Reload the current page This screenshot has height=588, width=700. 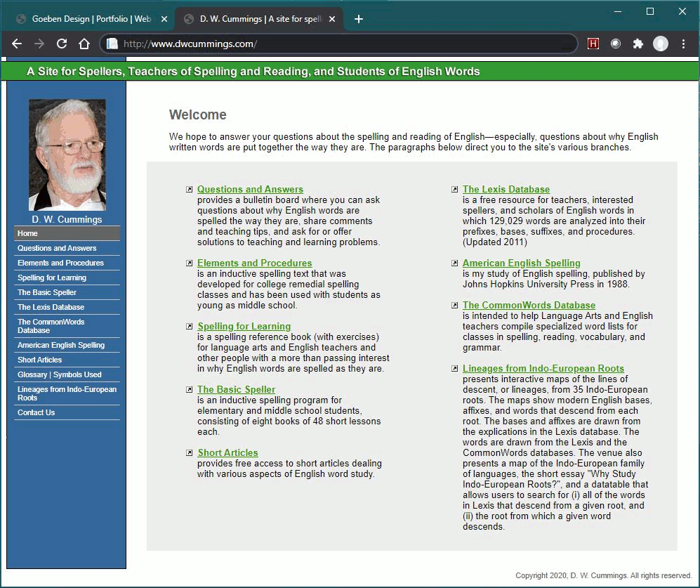click(x=62, y=44)
